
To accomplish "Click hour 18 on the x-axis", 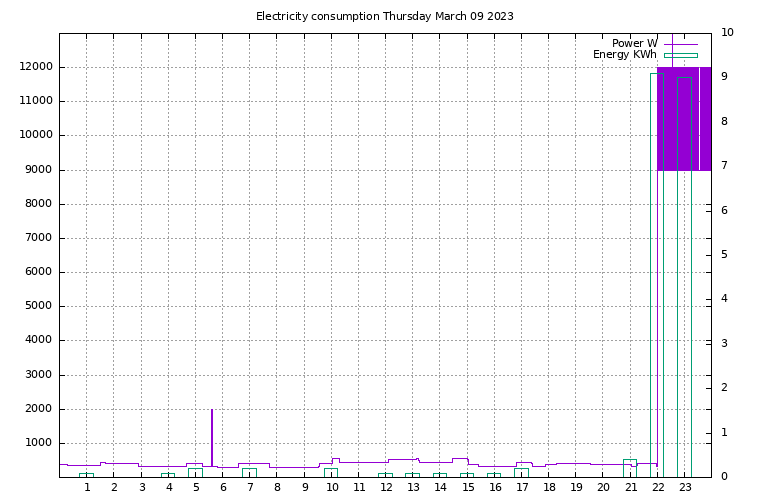I will [x=549, y=487].
